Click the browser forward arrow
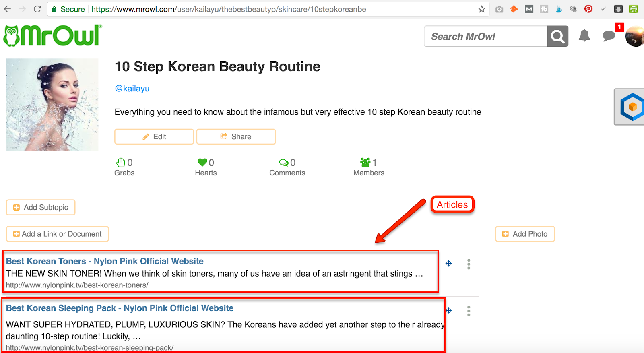 coord(23,9)
